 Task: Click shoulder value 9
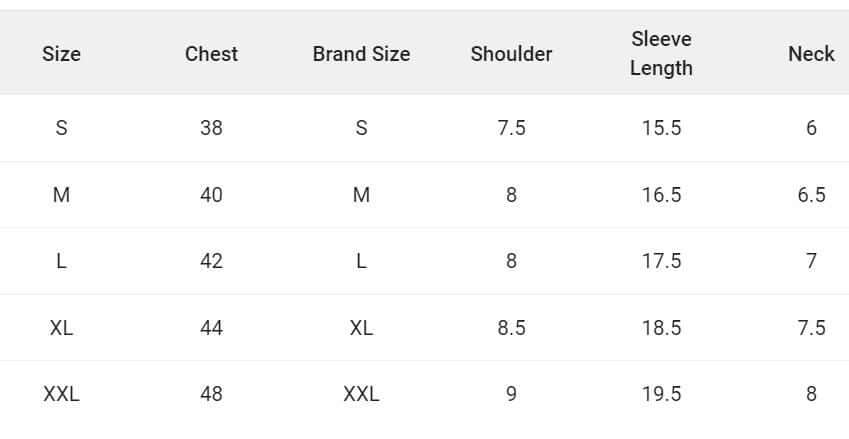511,394
